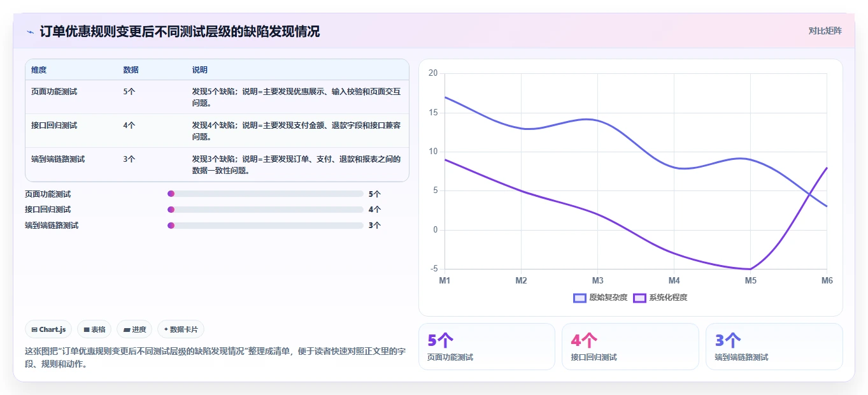Click the 5个 value in the table

click(129, 92)
